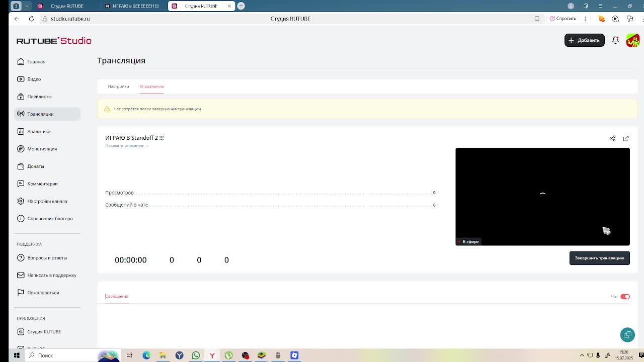Click the 00:00:00 stream timer
Viewport: 644px width, 362px height.
(x=131, y=260)
